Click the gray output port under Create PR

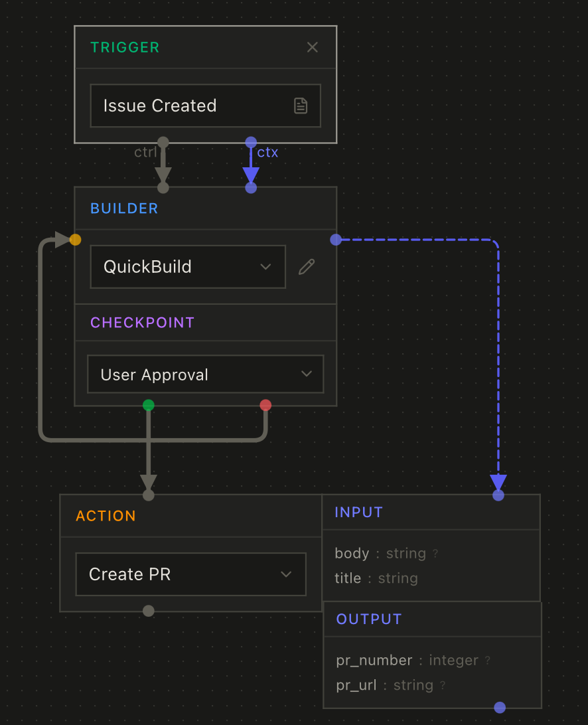148,610
